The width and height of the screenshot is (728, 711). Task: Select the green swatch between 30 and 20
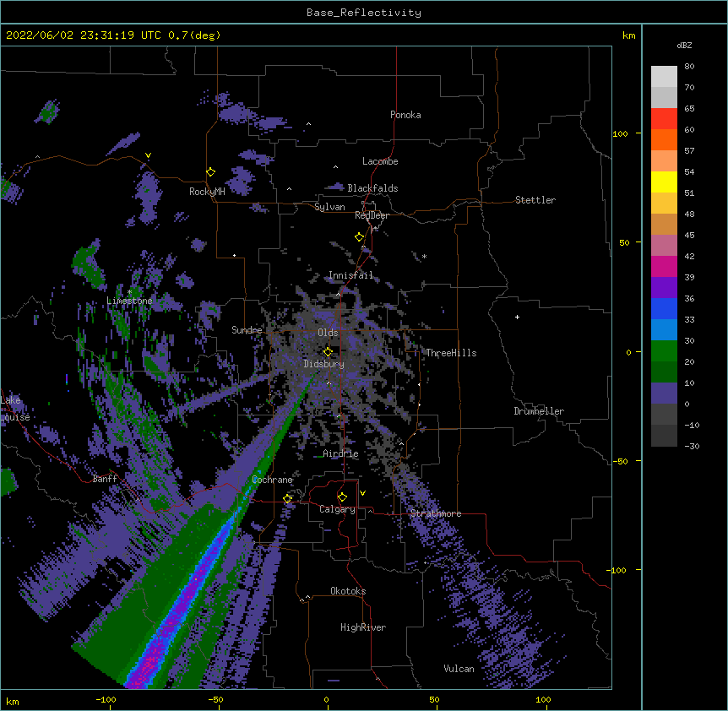click(x=664, y=351)
